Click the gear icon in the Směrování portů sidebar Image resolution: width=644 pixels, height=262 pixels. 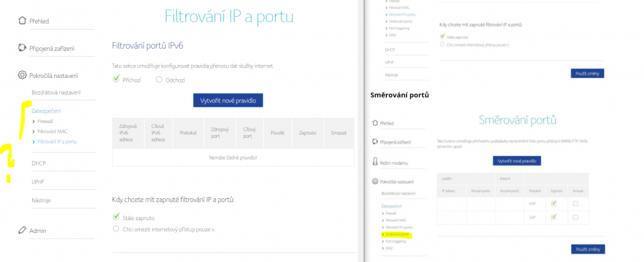click(x=375, y=182)
